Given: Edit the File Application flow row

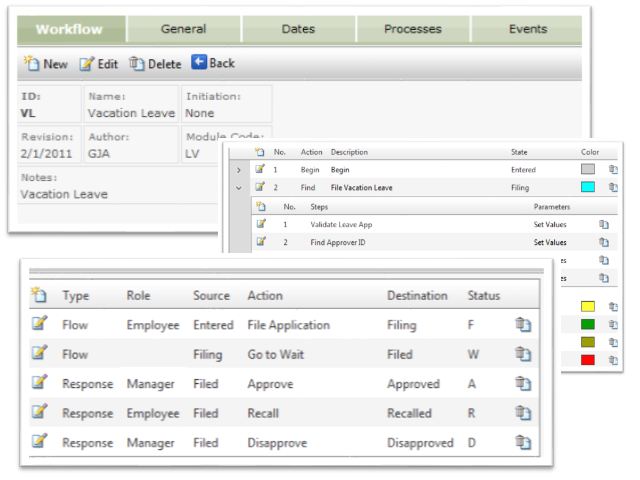Looking at the screenshot, I should pos(40,323).
